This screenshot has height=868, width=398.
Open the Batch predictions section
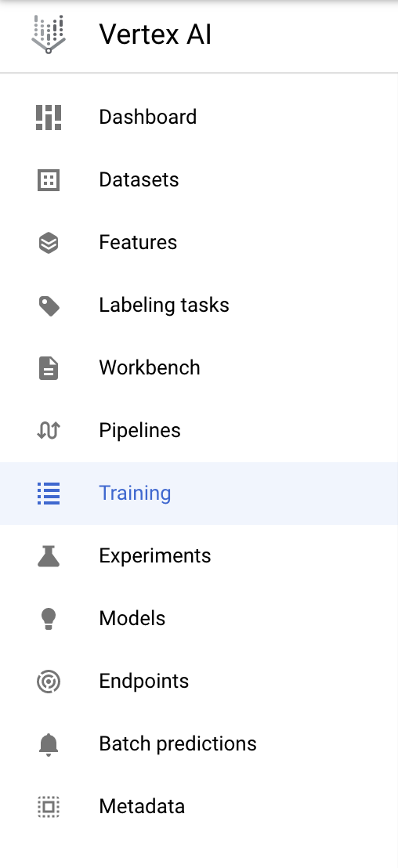point(199,744)
